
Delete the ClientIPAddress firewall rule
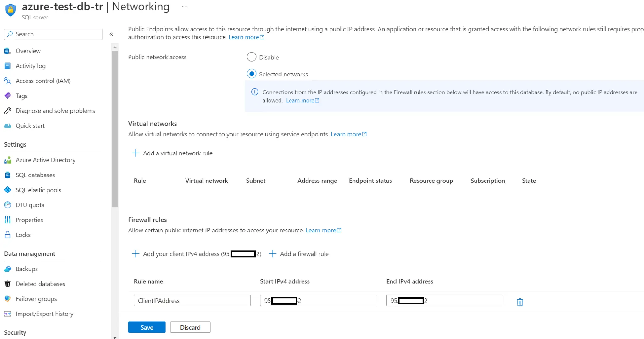click(x=519, y=302)
